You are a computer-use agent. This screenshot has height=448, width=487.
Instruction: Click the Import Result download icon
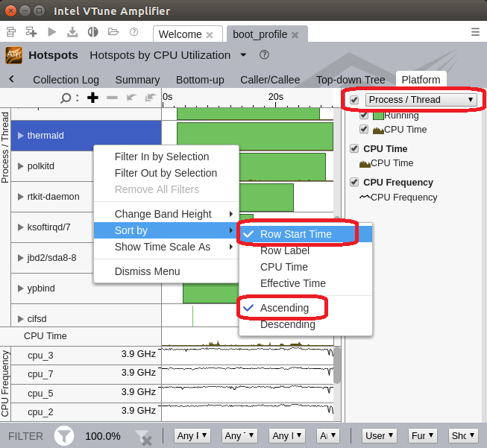click(x=72, y=32)
